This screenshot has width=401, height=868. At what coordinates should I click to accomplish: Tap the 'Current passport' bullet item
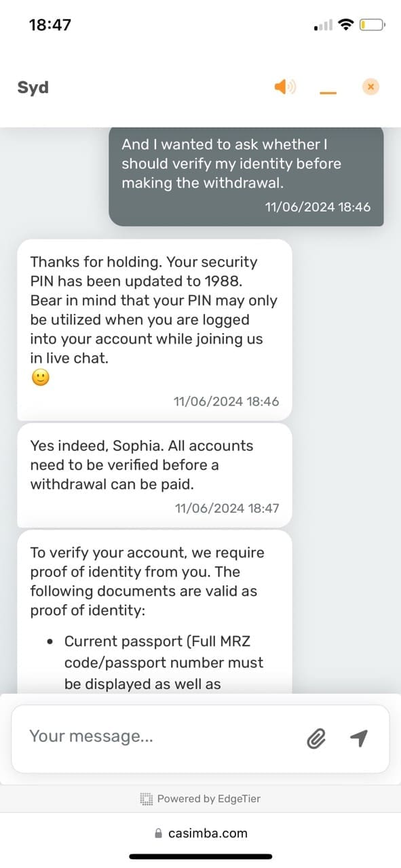[x=163, y=663]
